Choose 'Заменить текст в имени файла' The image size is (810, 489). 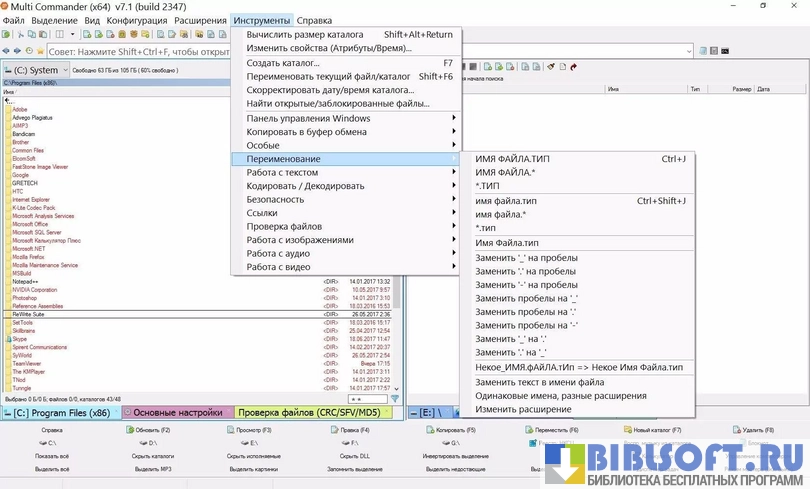pyautogui.click(x=539, y=382)
